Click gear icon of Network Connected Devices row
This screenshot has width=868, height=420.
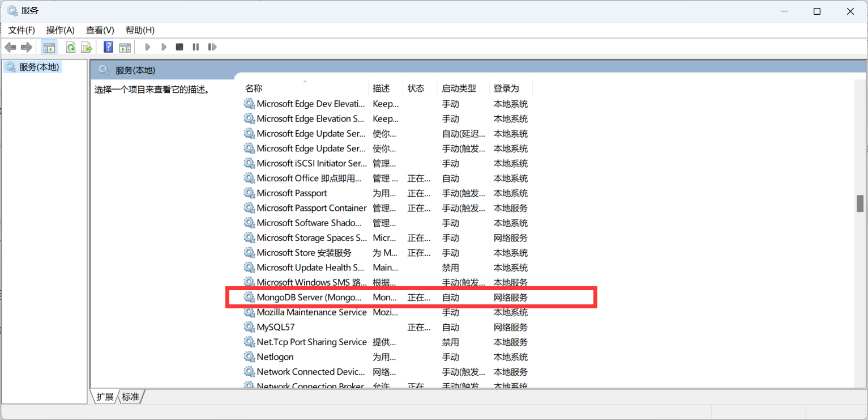coord(249,372)
